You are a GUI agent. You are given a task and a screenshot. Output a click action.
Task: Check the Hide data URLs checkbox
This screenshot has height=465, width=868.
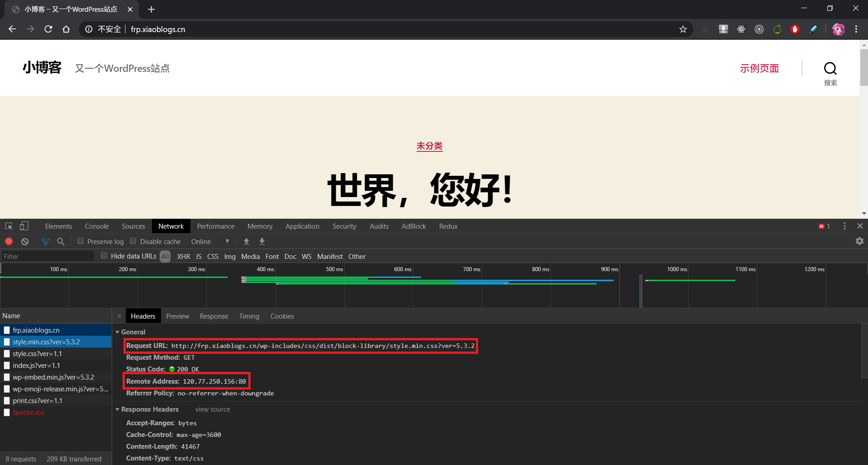(x=104, y=256)
